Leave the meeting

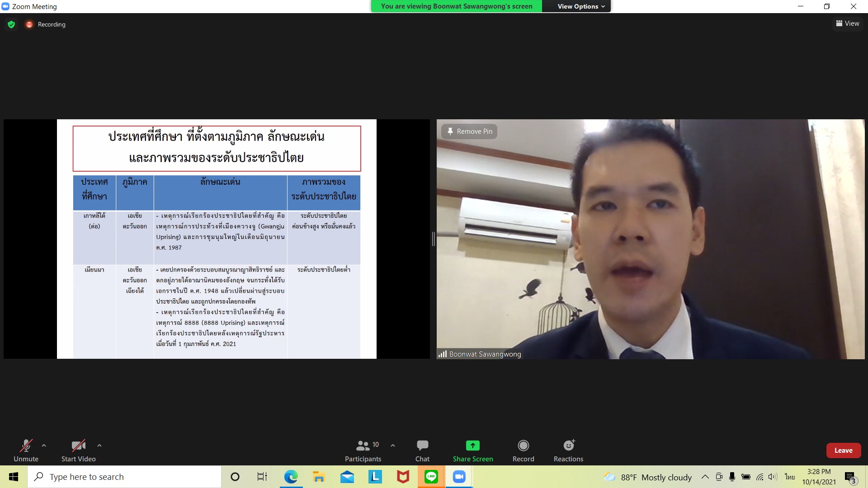(x=843, y=450)
